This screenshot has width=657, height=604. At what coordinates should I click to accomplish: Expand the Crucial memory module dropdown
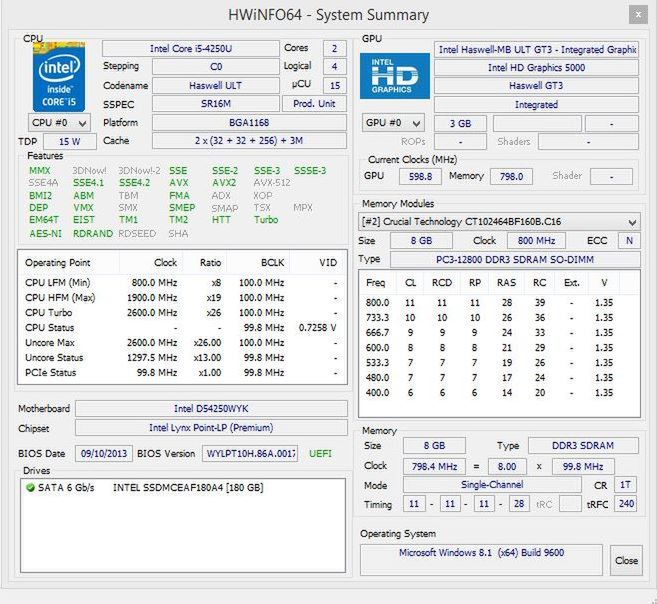(x=499, y=222)
